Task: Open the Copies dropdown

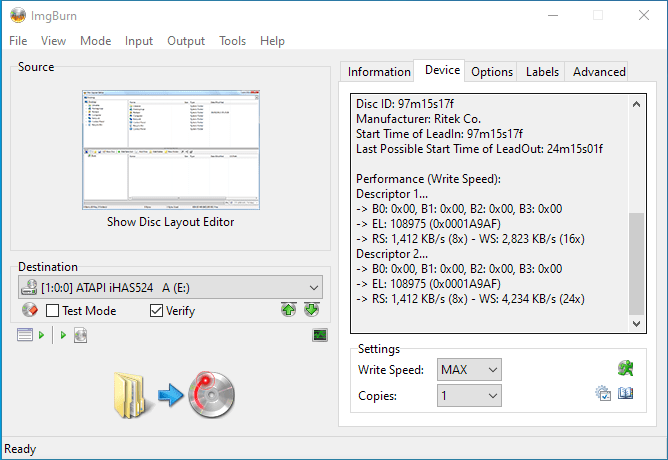Action: [x=469, y=396]
